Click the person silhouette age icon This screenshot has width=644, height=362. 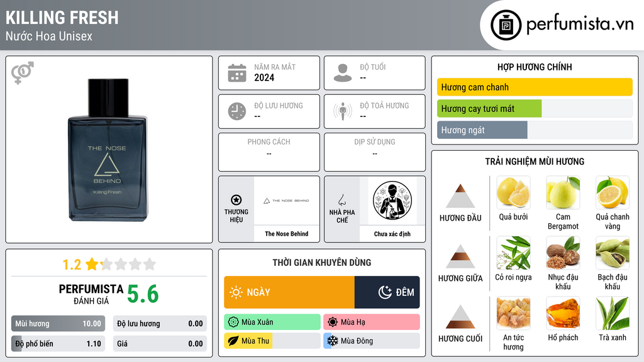[x=343, y=73]
